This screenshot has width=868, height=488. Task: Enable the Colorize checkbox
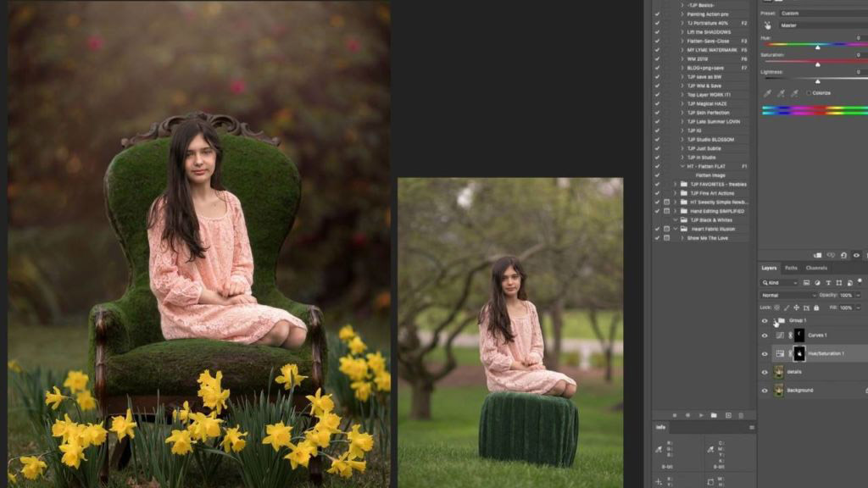pyautogui.click(x=808, y=93)
